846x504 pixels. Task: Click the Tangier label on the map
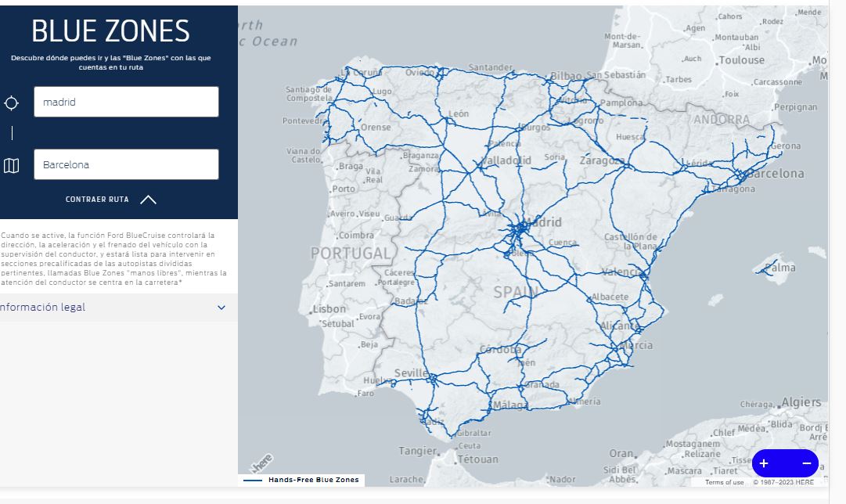418,451
